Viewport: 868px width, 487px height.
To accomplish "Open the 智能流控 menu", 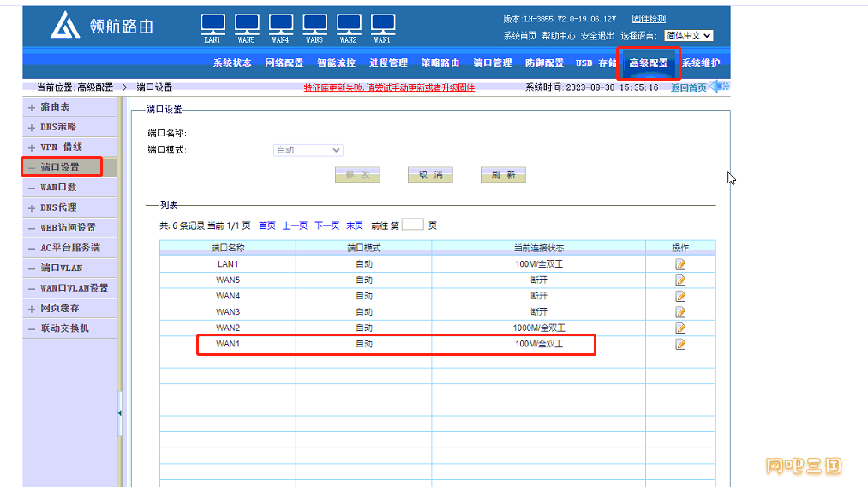I will coord(336,63).
